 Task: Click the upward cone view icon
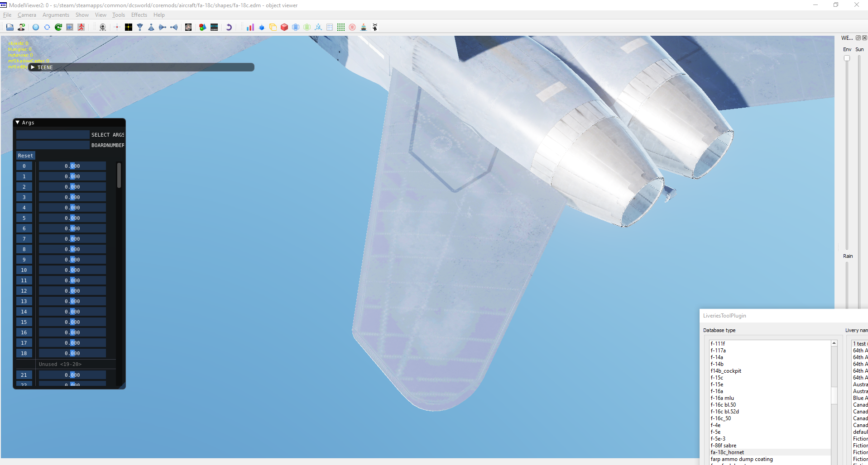[151, 27]
